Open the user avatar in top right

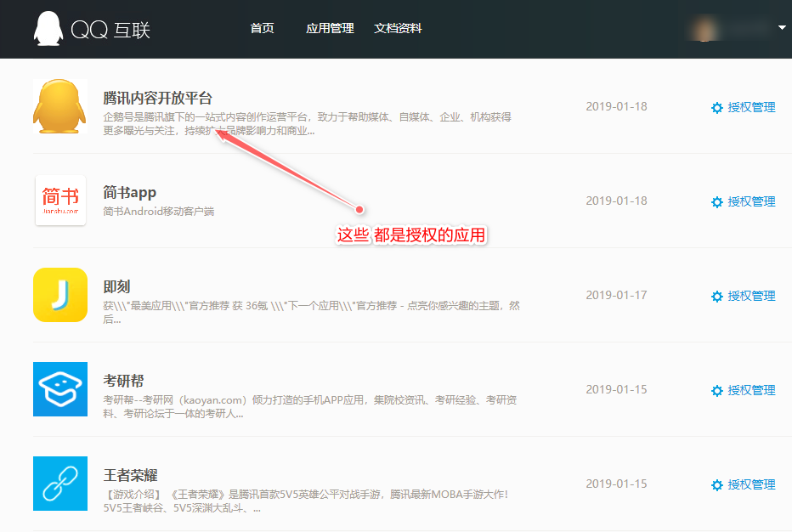[x=703, y=28]
